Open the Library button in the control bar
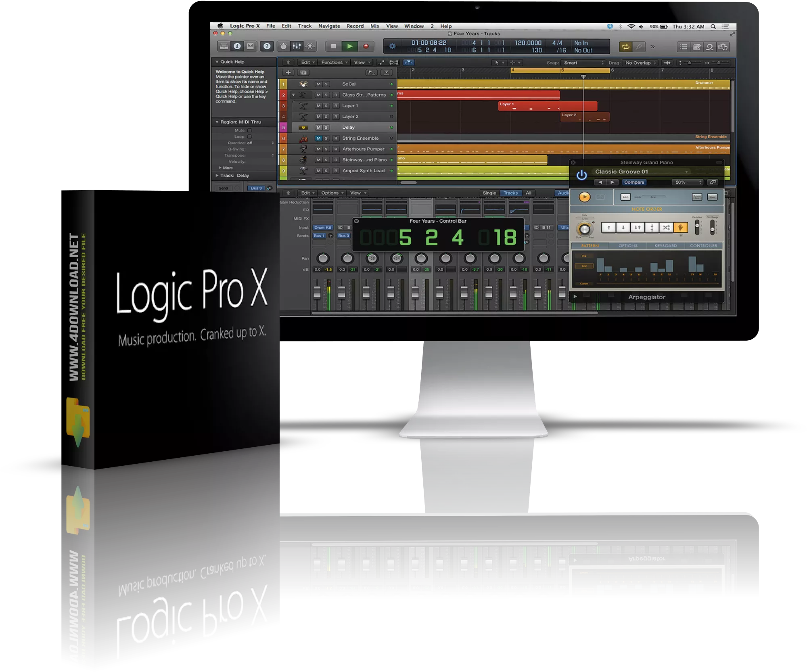Viewport: 807px width, 672px height. [224, 46]
